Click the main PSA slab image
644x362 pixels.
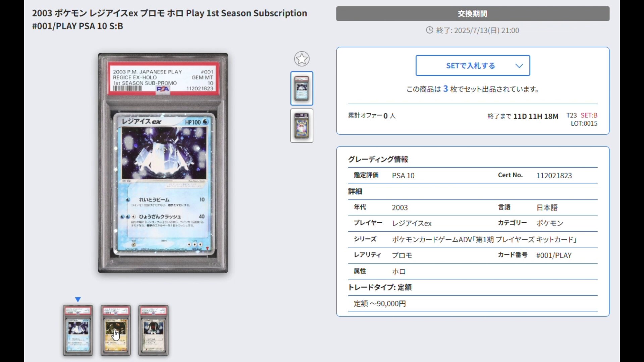pyautogui.click(x=163, y=163)
